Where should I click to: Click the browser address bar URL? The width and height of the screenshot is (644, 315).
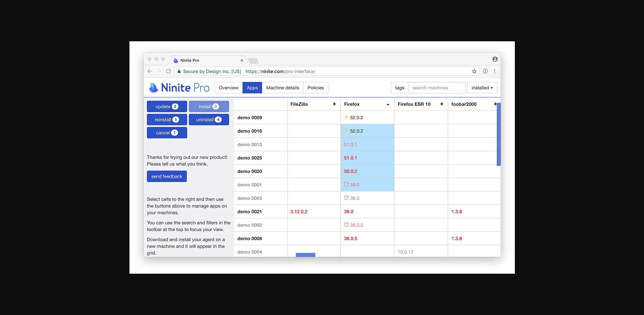tap(280, 71)
